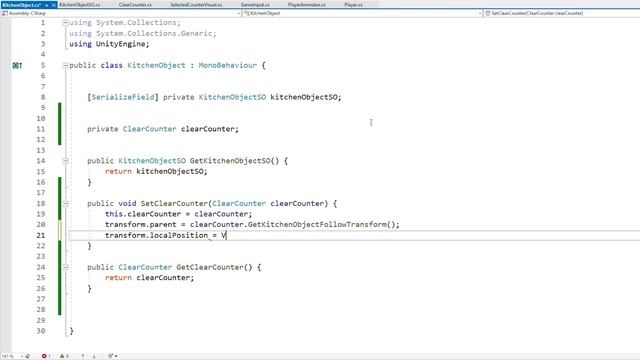Screen dimensions: 640x360
Task: Click the error count indicator icon
Action: [44, 356]
